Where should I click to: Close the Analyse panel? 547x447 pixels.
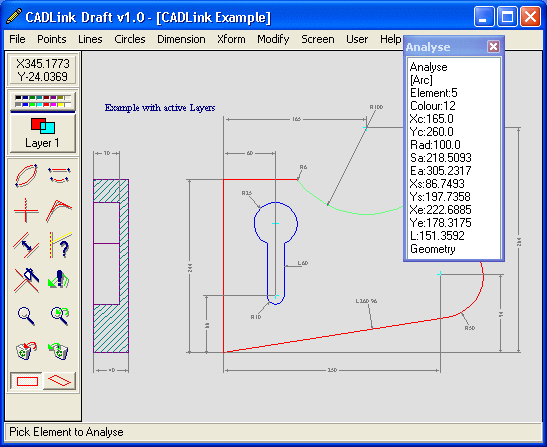click(x=493, y=47)
